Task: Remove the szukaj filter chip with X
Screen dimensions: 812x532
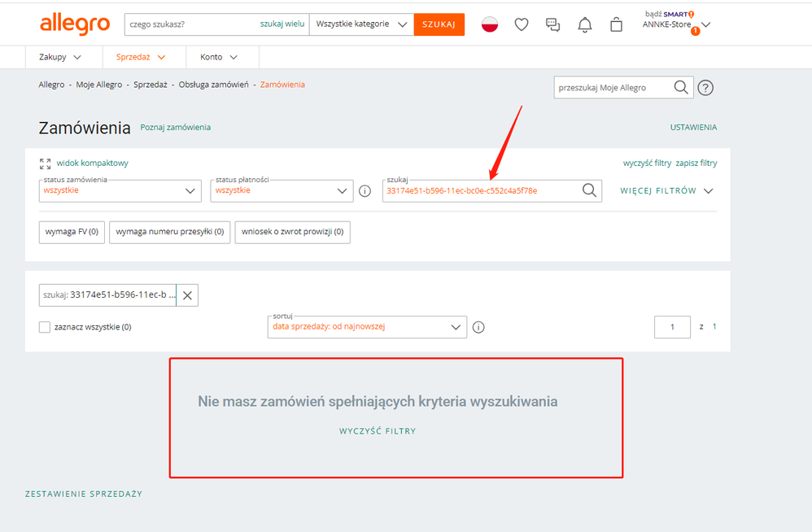Action: (187, 295)
